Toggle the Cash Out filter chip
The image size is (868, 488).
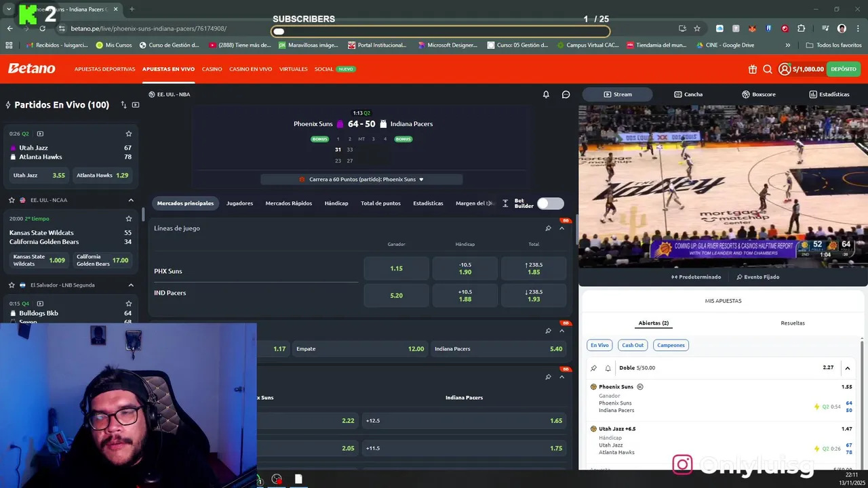(x=633, y=345)
